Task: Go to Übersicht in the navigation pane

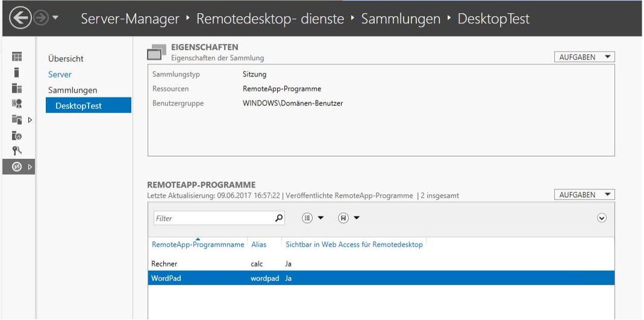Action: tap(66, 59)
